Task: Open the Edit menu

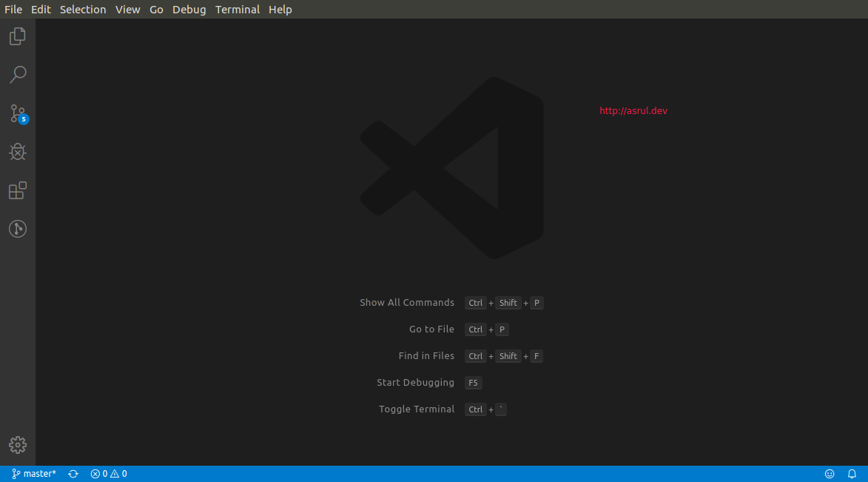Action: point(41,10)
